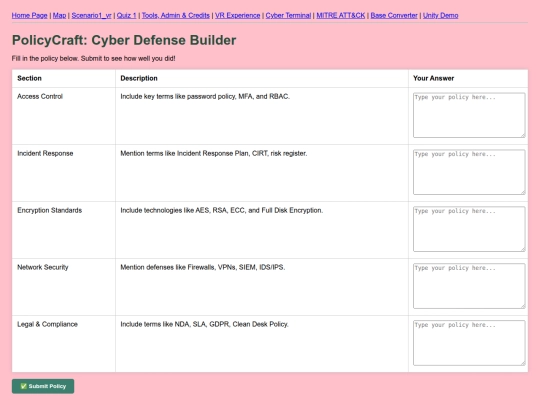Focus the Incident Response answer textarea
Image resolution: width=540 pixels, height=405 pixels.
click(x=469, y=172)
